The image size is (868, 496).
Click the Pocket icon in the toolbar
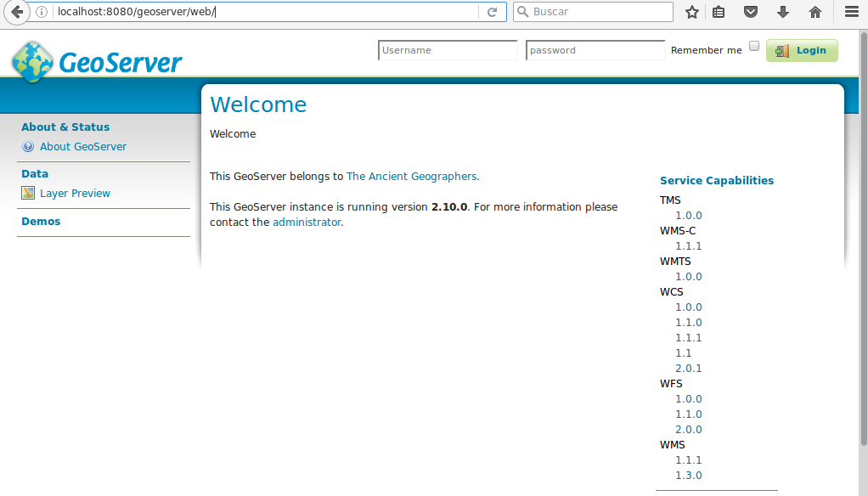751,12
